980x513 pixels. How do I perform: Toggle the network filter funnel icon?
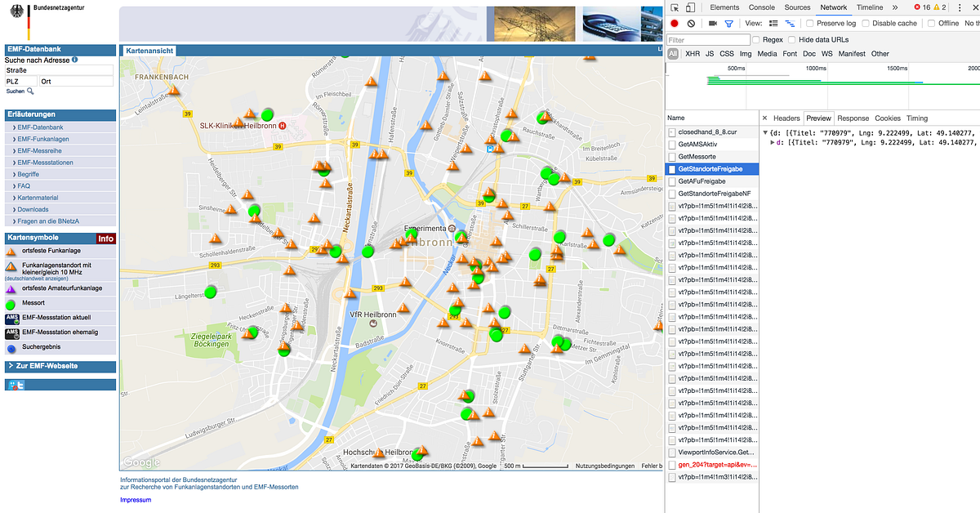tap(729, 24)
